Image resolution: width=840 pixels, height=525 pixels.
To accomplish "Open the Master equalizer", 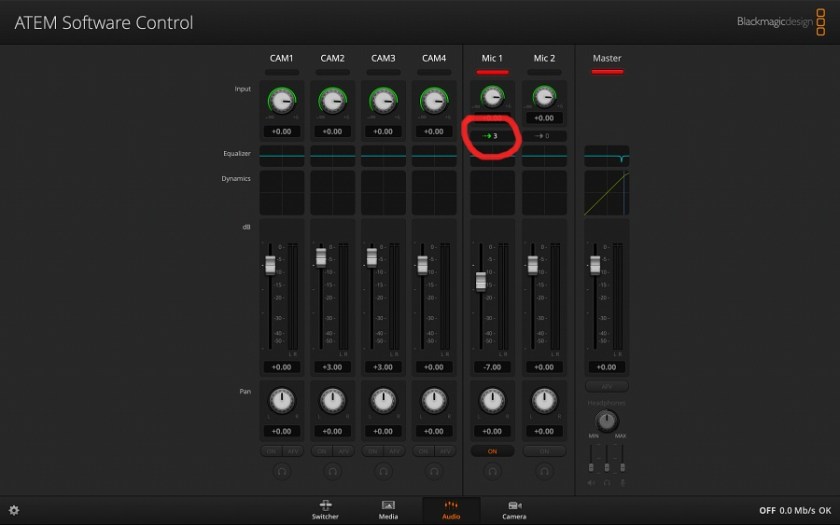I will click(x=606, y=156).
